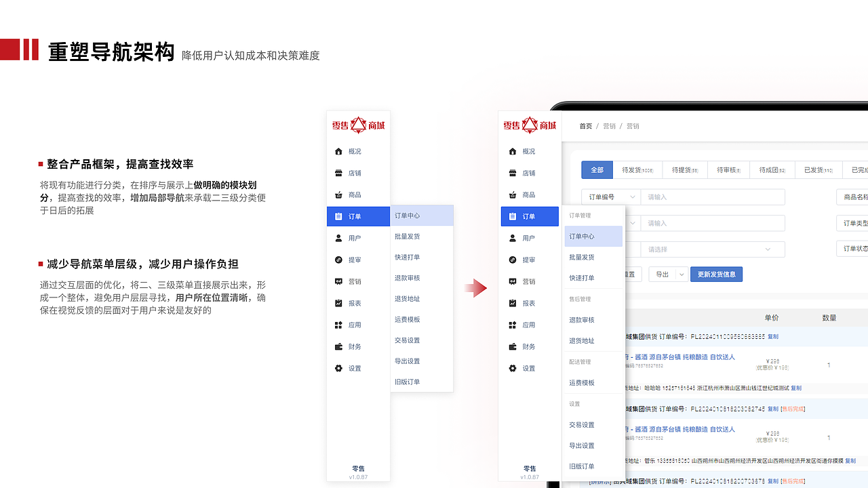Click 报表 chart icon in standalone sidebar mockup

pos(339,303)
